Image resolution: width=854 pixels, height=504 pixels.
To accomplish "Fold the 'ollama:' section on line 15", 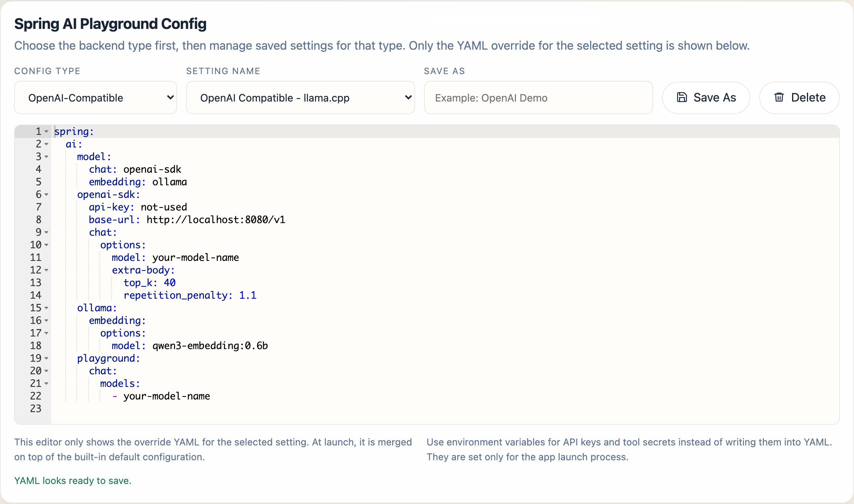I will pos(46,308).
